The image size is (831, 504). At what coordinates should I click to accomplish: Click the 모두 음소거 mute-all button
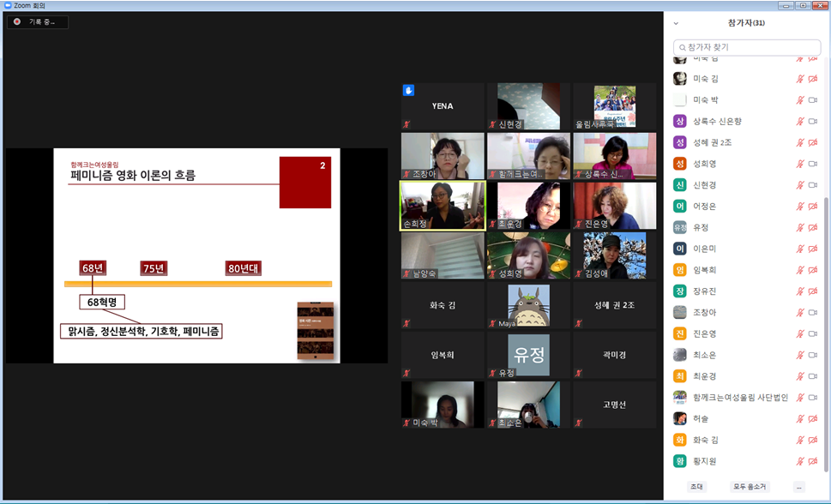[750, 487]
